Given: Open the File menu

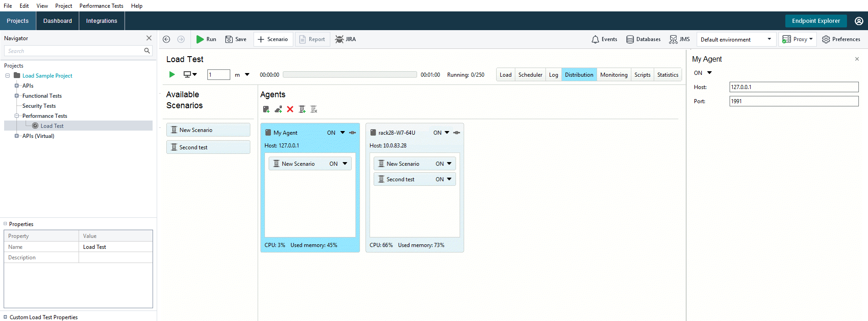Looking at the screenshot, I should (x=8, y=6).
